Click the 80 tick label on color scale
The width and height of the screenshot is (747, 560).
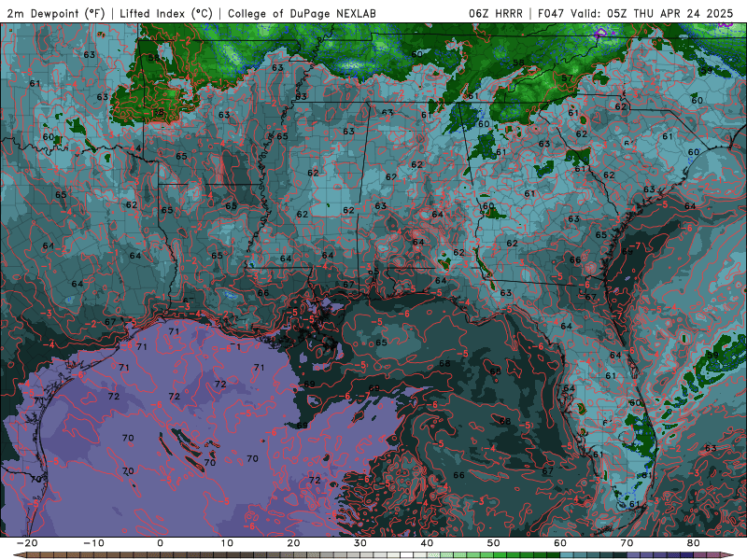click(694, 543)
